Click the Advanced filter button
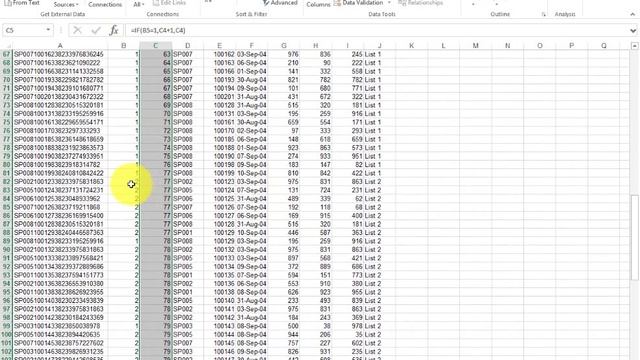The width and height of the screenshot is (640, 360). pos(280,3)
